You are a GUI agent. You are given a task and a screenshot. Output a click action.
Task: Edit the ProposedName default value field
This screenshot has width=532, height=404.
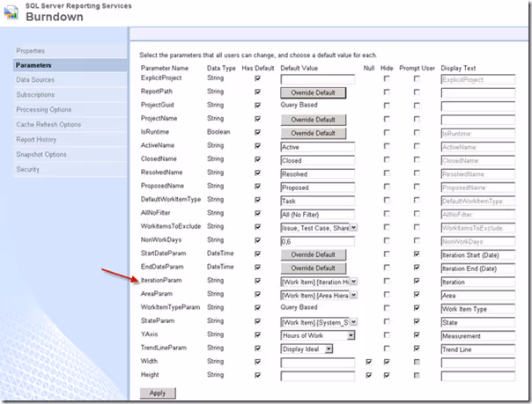[318, 187]
